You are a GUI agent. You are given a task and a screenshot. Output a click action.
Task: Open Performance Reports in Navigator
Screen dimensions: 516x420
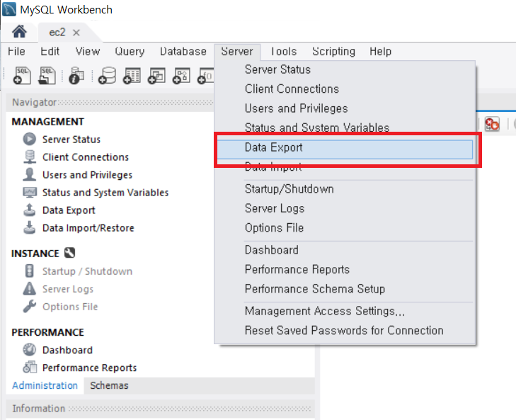point(89,368)
